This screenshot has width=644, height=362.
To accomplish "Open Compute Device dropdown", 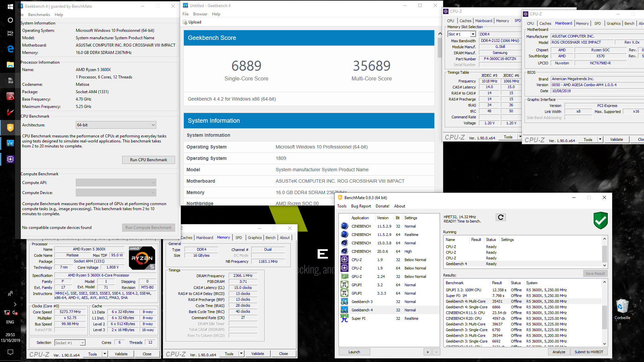I will click(116, 193).
